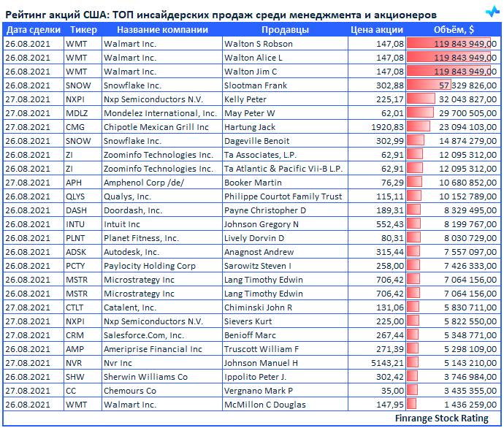Select the ticker AMP
Image resolution: width=504 pixels, height=428 pixels.
[x=75, y=349]
